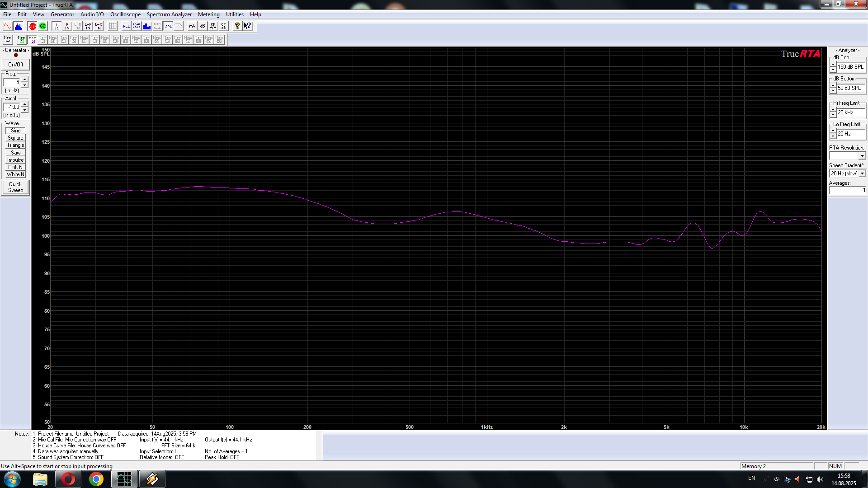
Task: Toggle the SPL display mode button
Action: pos(168,26)
